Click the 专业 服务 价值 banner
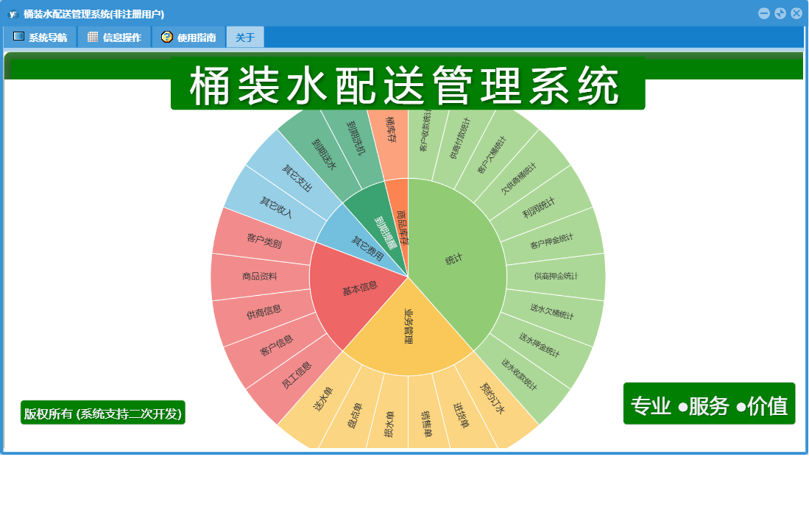Screen dimensions: 809x532 [709, 404]
